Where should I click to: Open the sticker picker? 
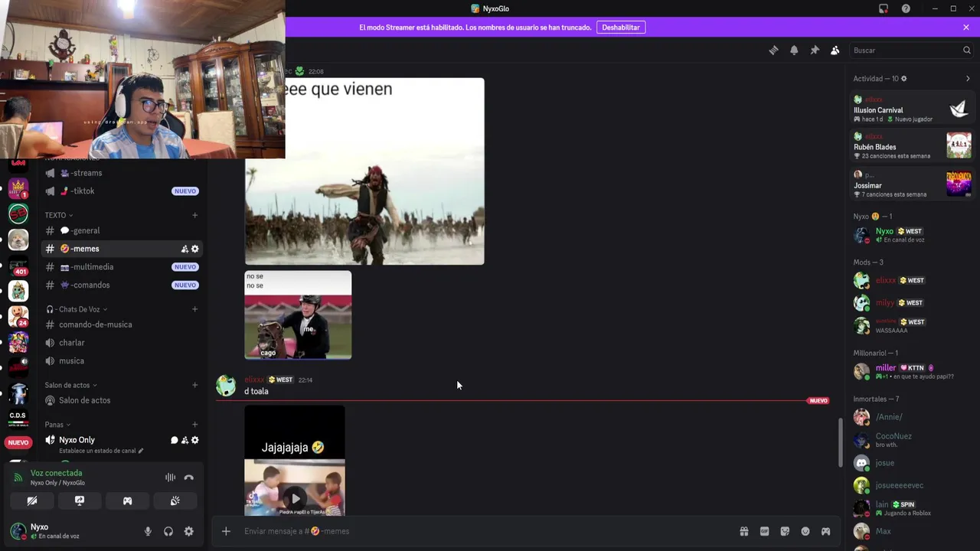[785, 531]
